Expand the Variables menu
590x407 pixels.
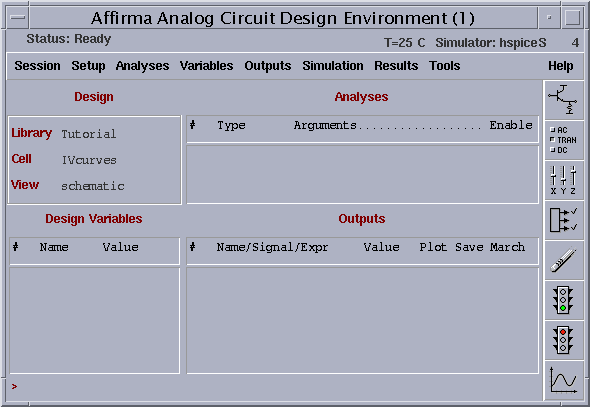(x=207, y=66)
